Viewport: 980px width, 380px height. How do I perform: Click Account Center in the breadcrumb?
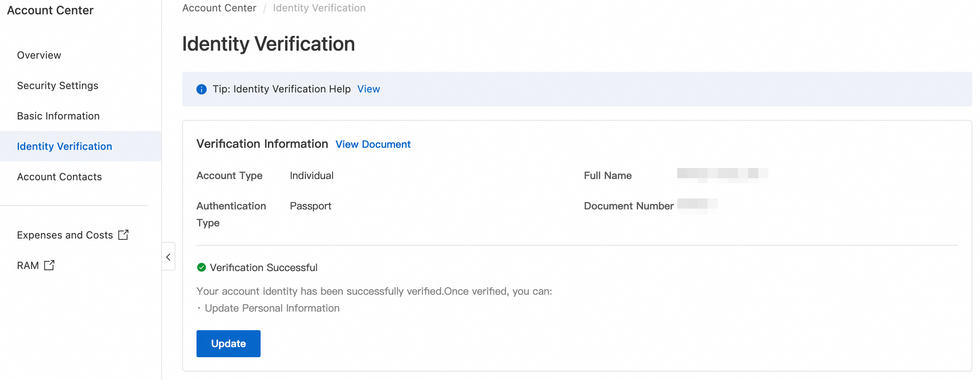(219, 8)
